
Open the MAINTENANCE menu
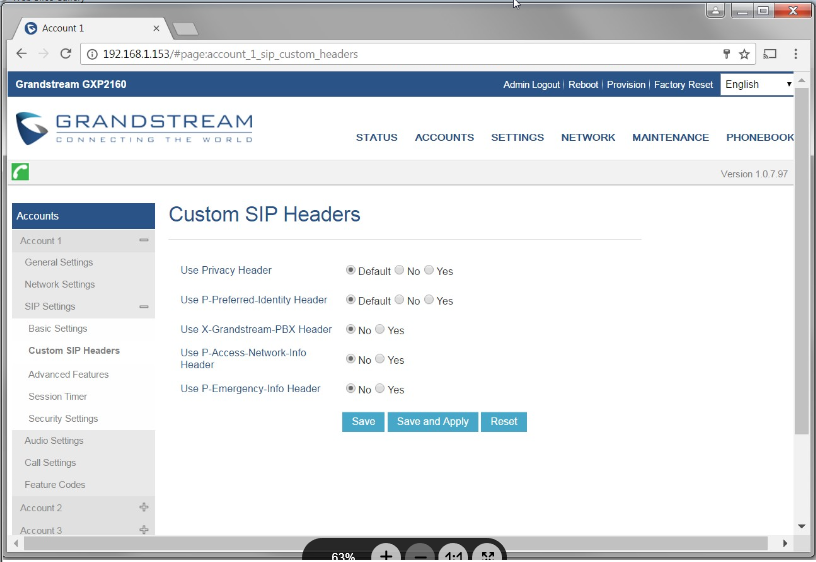pos(670,137)
